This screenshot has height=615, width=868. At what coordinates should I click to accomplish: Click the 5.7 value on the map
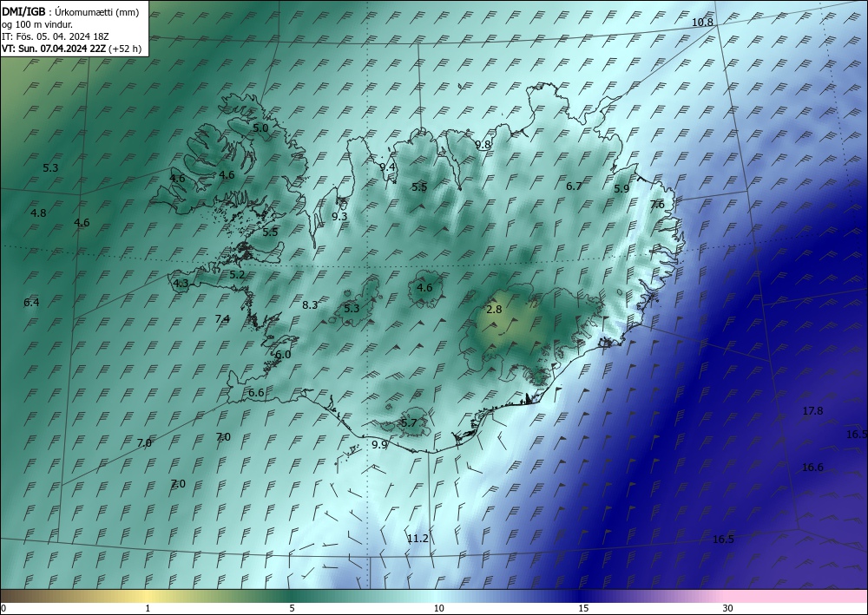(409, 423)
